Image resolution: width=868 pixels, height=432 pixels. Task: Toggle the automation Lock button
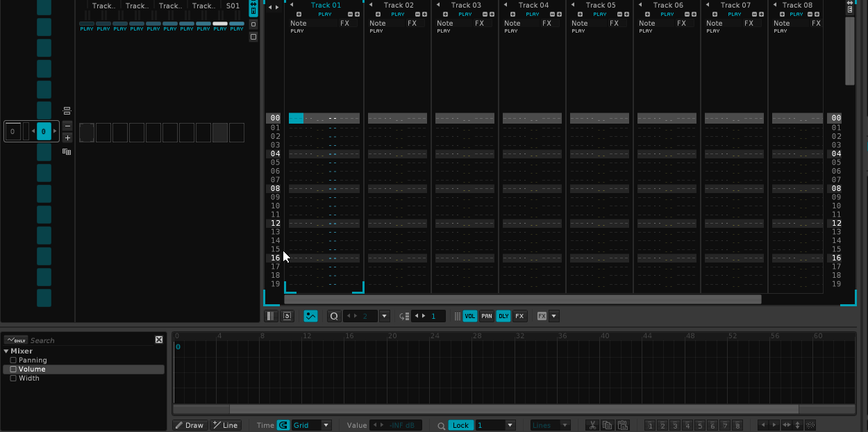460,425
